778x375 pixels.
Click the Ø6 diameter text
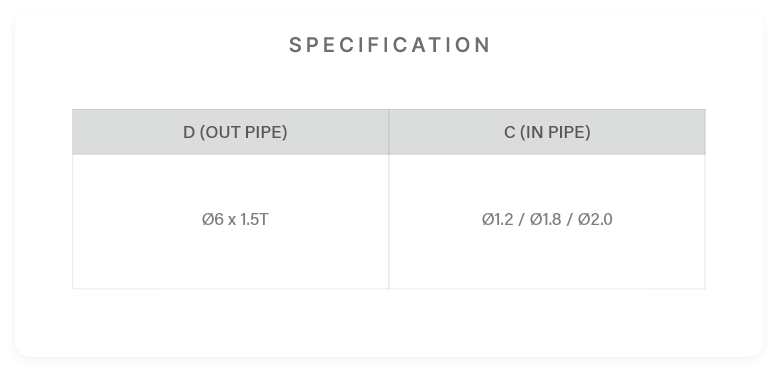213,219
